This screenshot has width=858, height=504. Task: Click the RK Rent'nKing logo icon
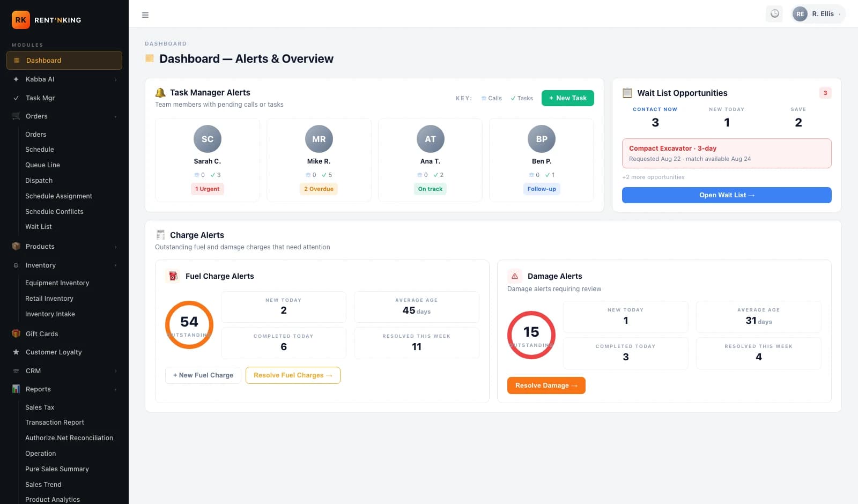tap(20, 20)
